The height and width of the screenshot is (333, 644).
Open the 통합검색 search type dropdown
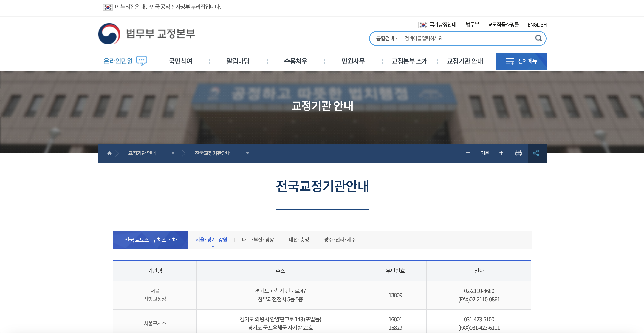(386, 38)
